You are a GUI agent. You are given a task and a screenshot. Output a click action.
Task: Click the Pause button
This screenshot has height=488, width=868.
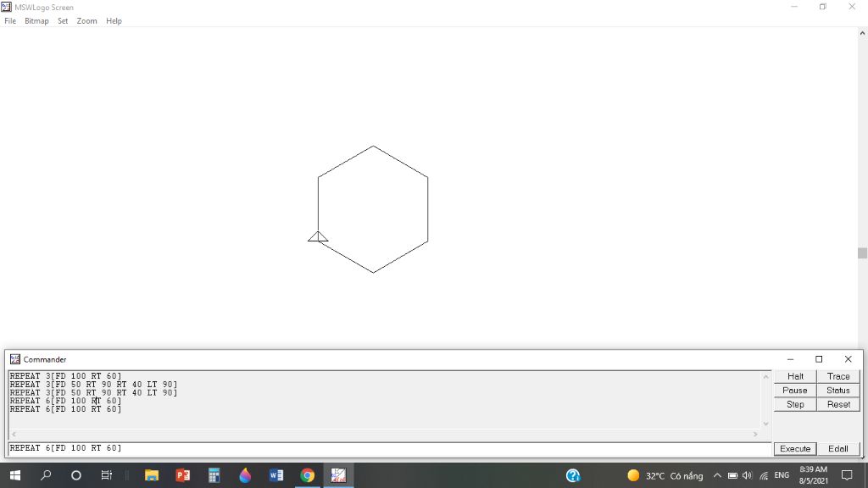[x=795, y=390]
